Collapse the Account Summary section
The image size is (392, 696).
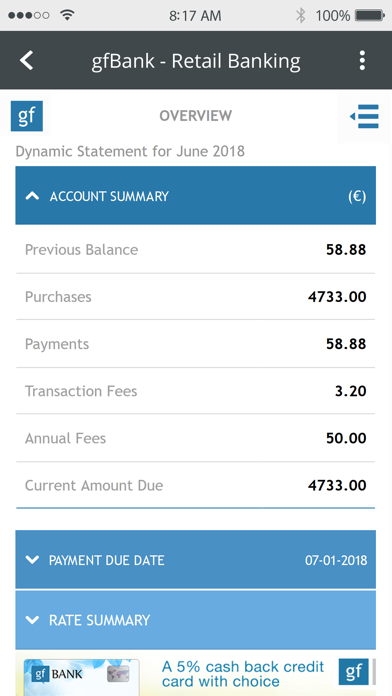pos(195,195)
